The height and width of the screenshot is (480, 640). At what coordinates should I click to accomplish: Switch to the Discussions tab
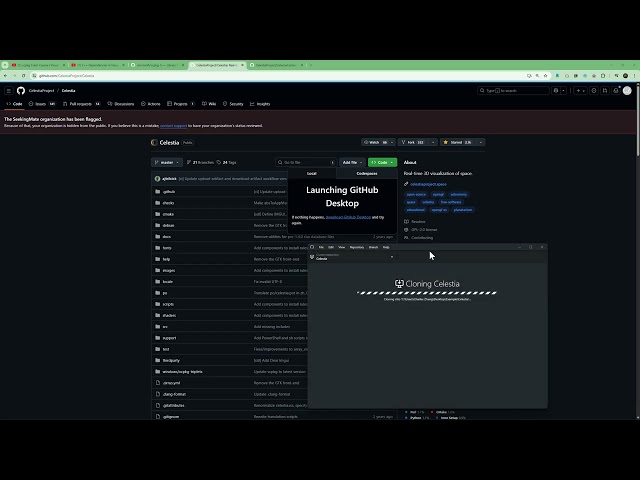121,104
